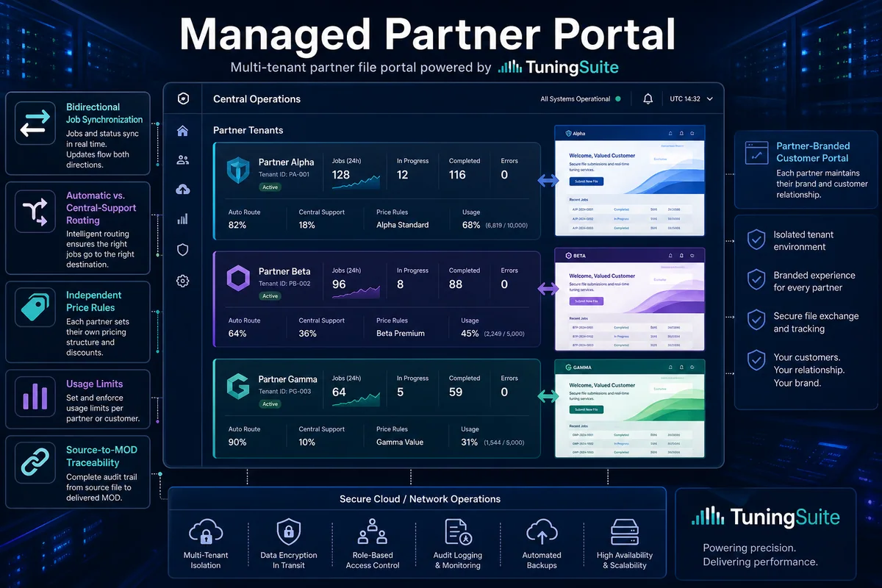Click the Bidirectional Job Synchronization arrows icon
The image size is (882, 588).
(x=35, y=123)
